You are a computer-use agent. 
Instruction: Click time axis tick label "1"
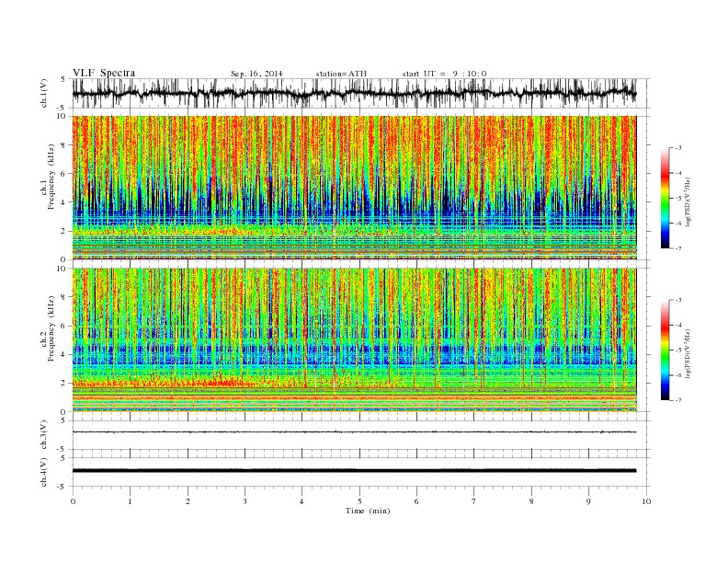[x=131, y=501]
